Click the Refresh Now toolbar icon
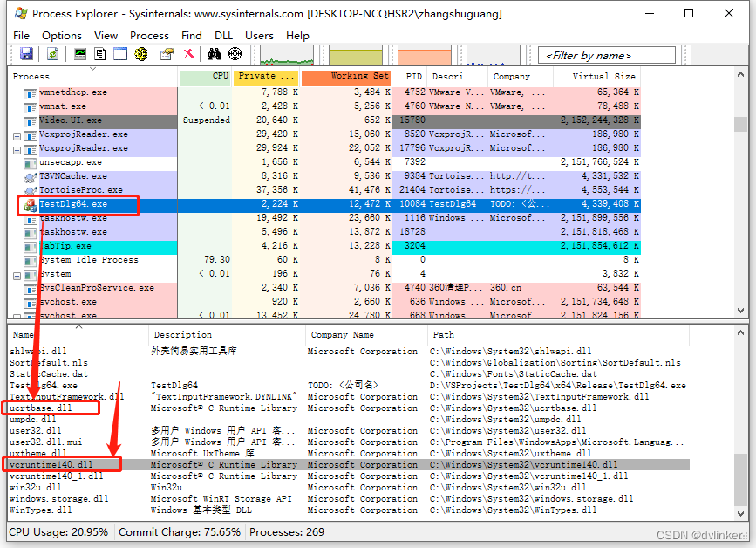The image size is (756, 548). (x=52, y=54)
